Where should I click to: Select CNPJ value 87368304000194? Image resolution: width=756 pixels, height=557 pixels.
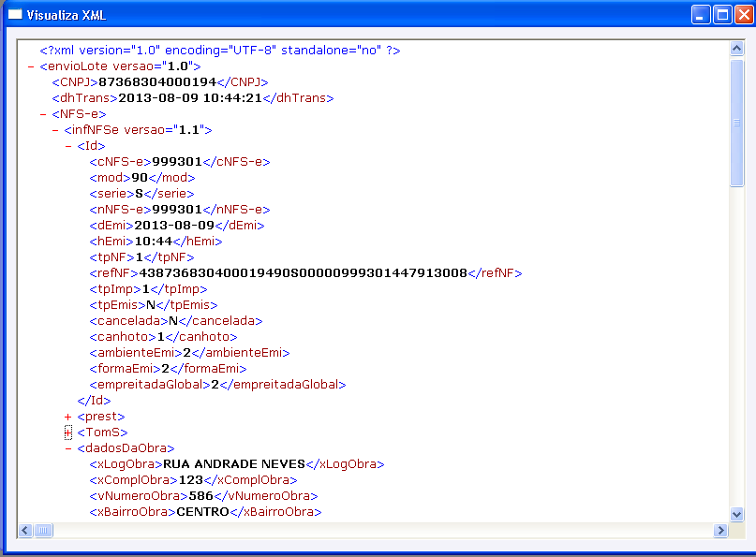pos(157,82)
